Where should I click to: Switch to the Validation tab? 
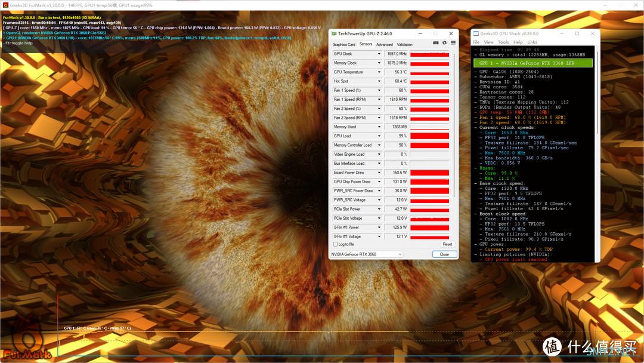pos(404,44)
